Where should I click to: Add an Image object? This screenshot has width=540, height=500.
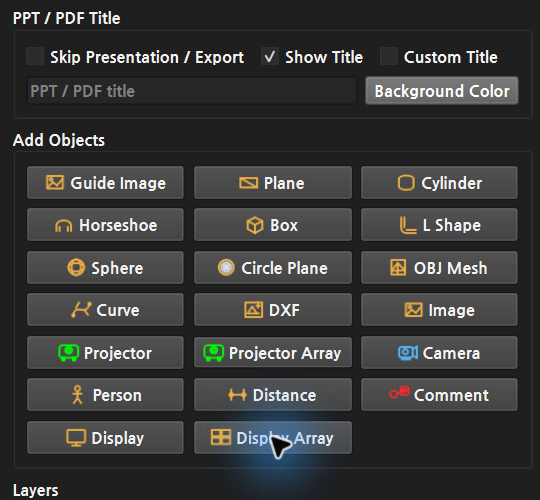point(439,310)
